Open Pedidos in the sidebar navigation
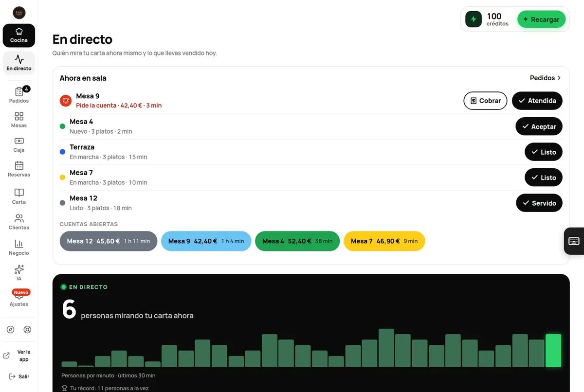Image resolution: width=584 pixels, height=392 pixels. tap(19, 95)
